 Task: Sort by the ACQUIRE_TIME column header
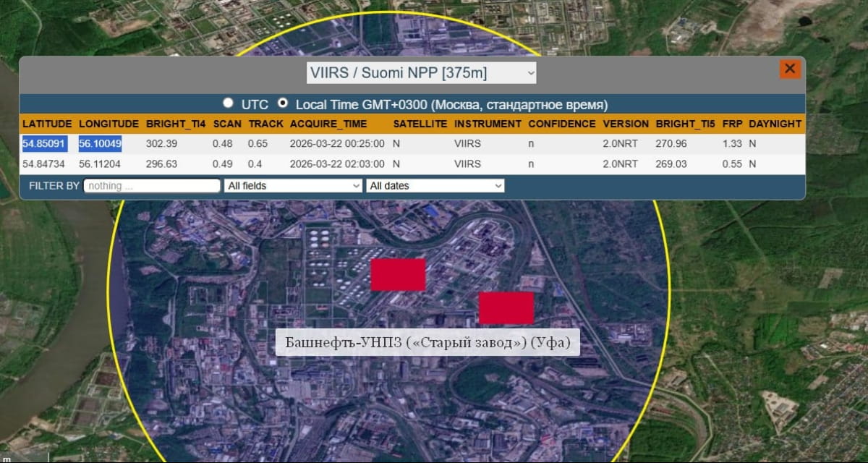tap(328, 124)
